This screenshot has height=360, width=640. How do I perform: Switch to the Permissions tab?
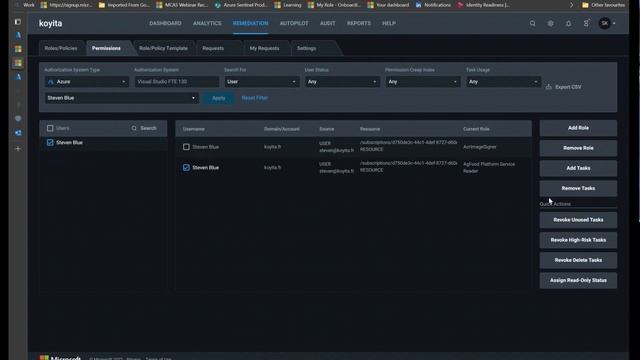point(107,48)
